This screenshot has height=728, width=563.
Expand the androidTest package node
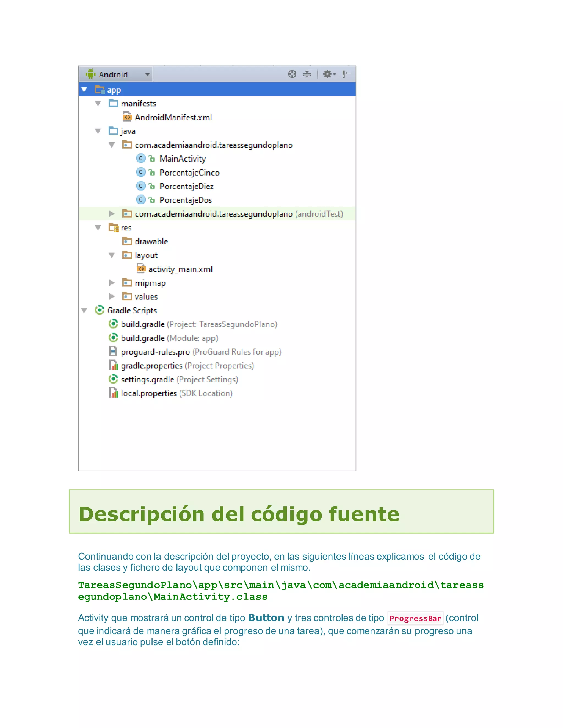pos(112,214)
